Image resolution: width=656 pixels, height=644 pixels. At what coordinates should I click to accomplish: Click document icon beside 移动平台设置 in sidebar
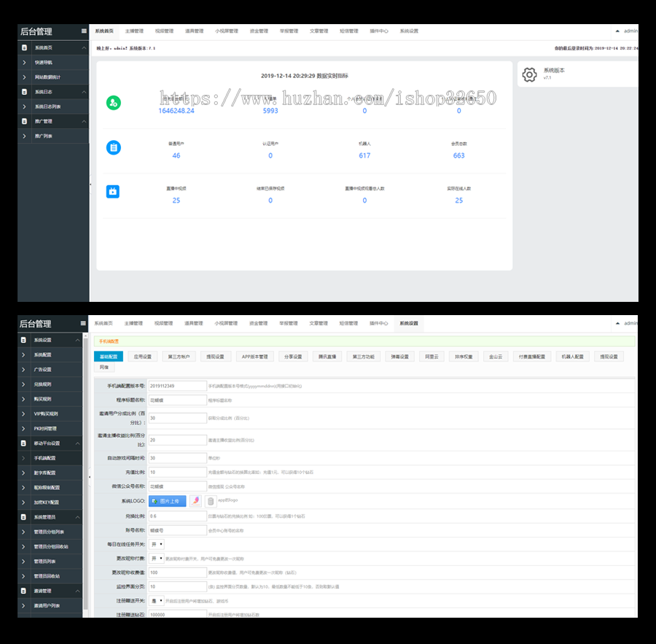click(23, 443)
